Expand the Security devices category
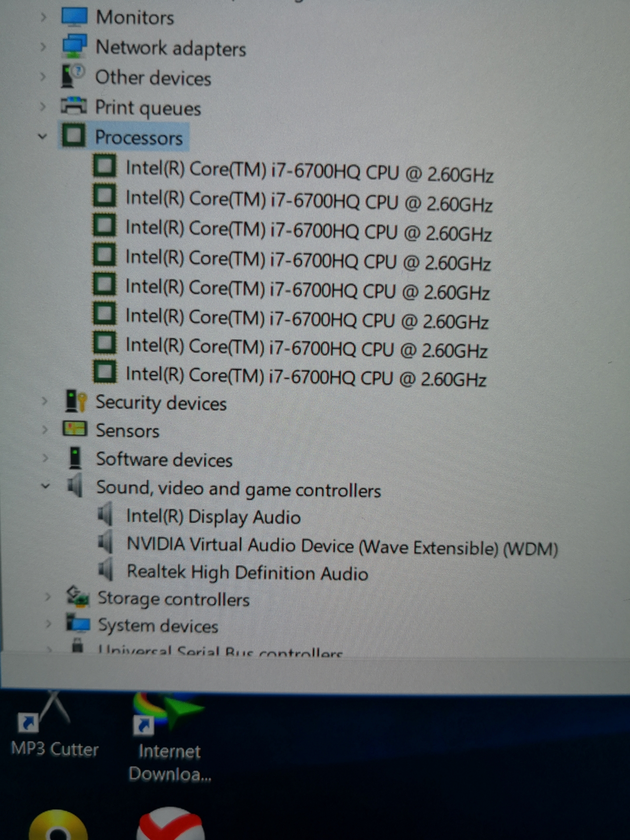 [x=44, y=401]
